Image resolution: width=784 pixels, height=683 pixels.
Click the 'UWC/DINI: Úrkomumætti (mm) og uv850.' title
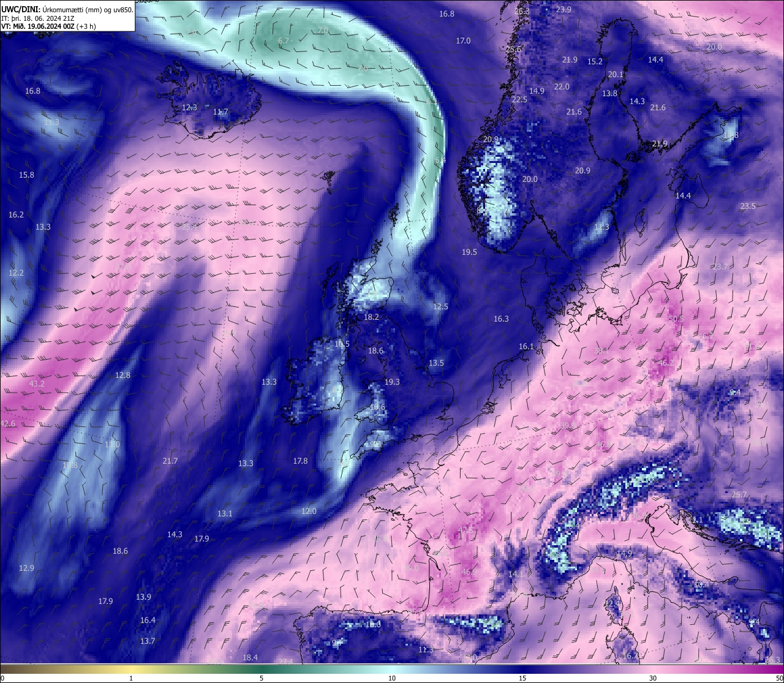point(67,9)
